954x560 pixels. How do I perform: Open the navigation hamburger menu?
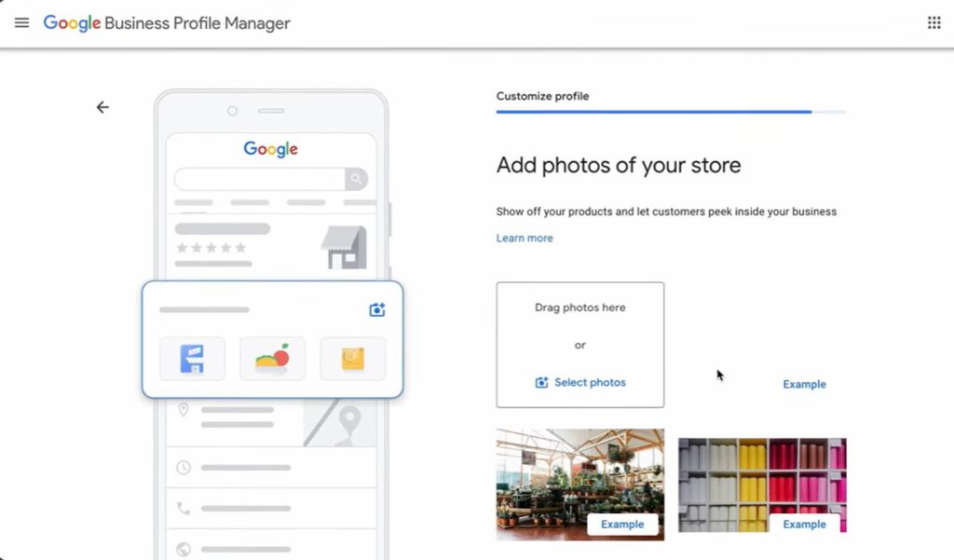click(21, 22)
